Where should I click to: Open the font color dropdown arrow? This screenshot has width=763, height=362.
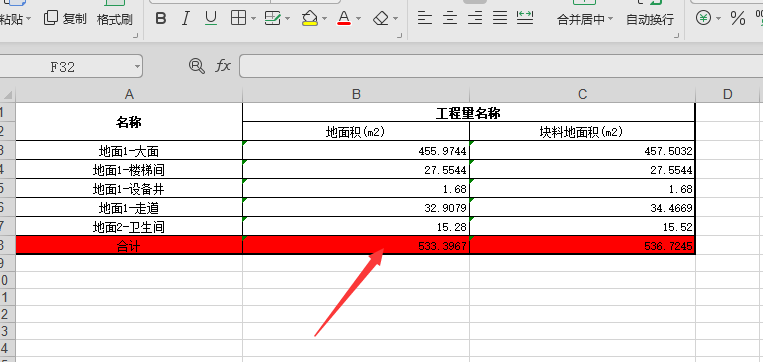pyautogui.click(x=359, y=19)
